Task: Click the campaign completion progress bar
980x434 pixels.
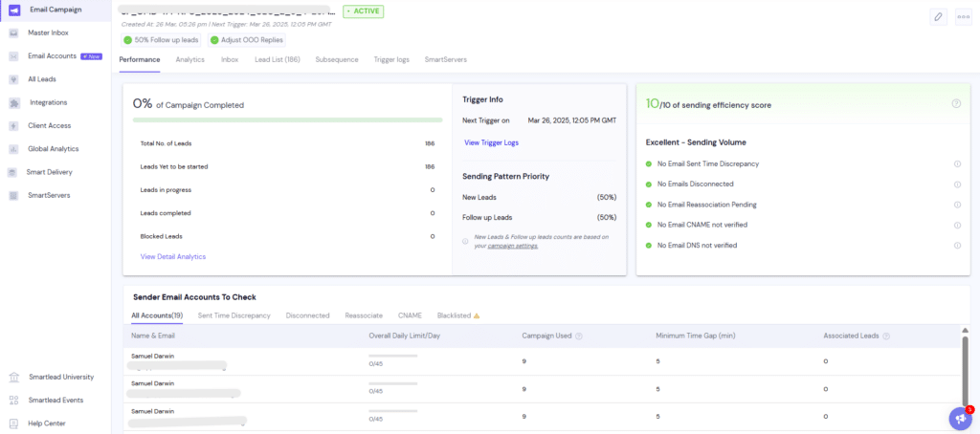Action: pyautogui.click(x=287, y=119)
